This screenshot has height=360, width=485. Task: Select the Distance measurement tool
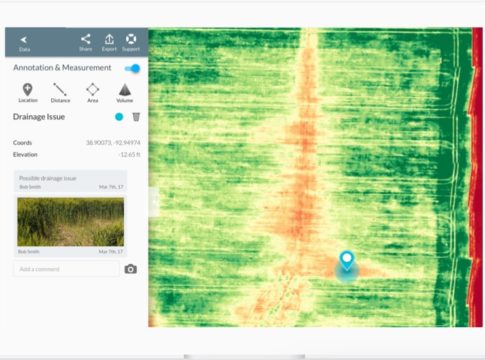pyautogui.click(x=60, y=93)
